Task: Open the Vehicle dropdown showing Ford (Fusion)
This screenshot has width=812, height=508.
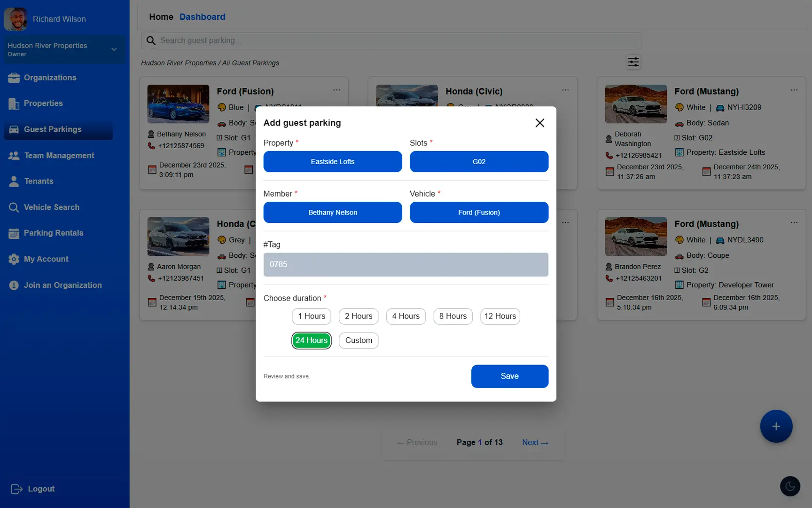Action: click(478, 212)
